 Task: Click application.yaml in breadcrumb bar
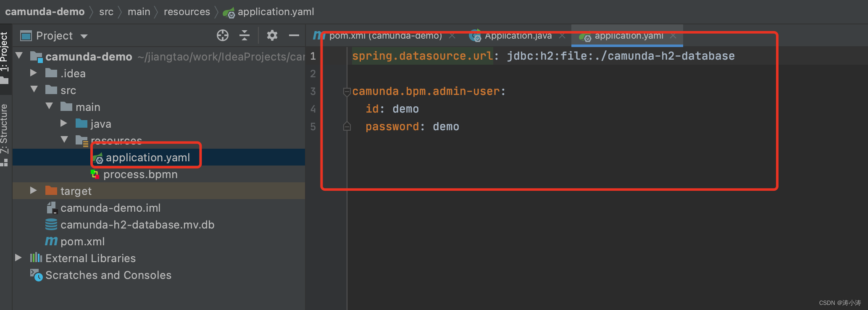click(276, 12)
